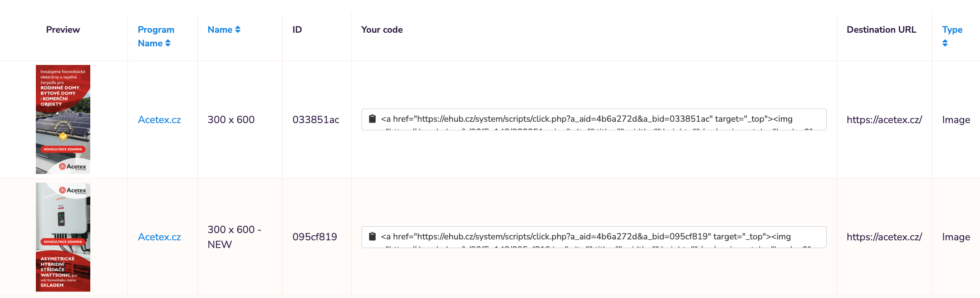Sort by the Name column header text
Screen dimensions: 980x298
click(x=220, y=30)
